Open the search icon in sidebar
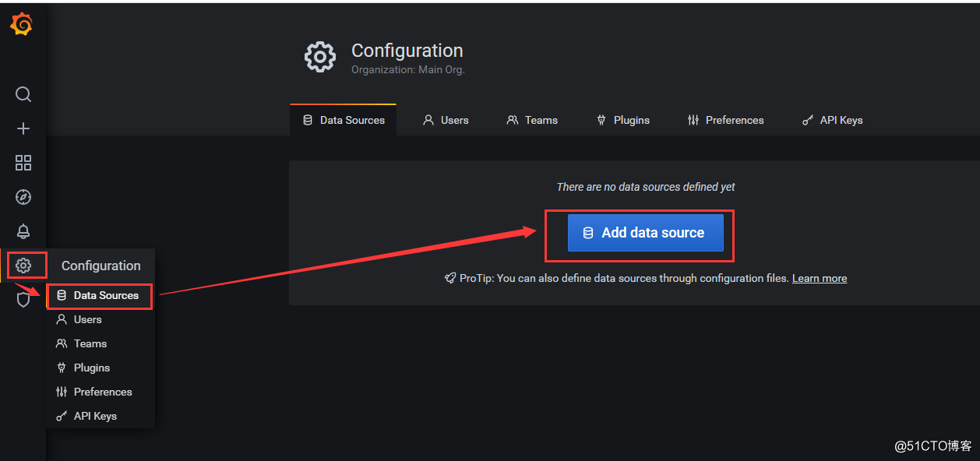The height and width of the screenshot is (461, 980). tap(23, 94)
